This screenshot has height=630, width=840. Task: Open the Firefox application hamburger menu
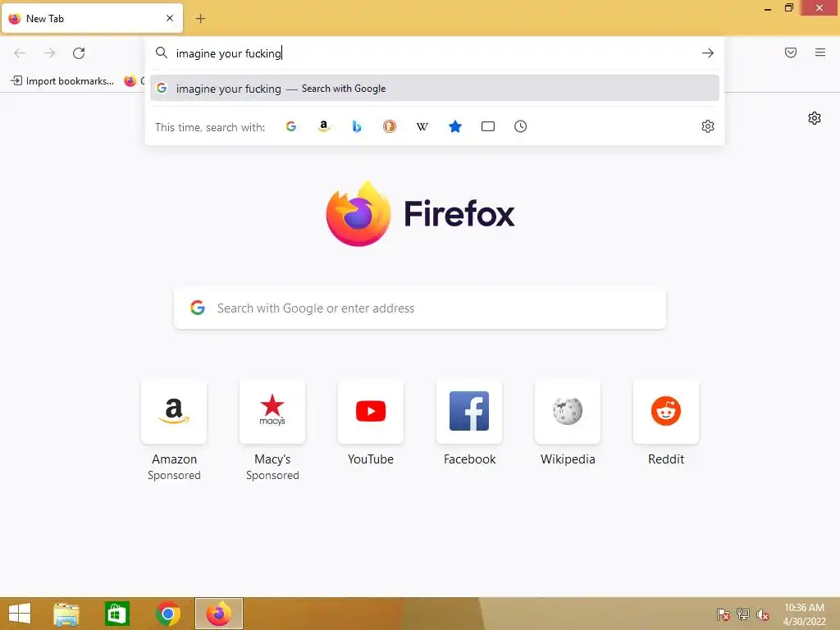click(820, 52)
